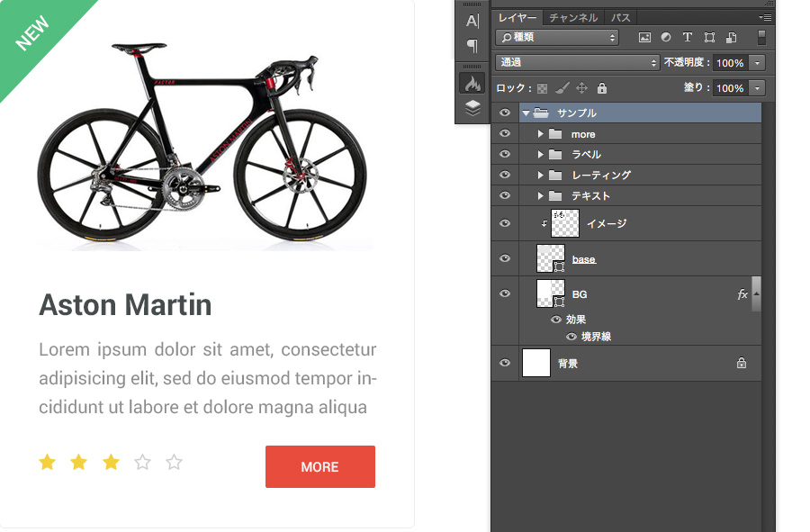Screen dimensions: 810x532
Task: Toggle 効果 effects visibility on BG layer
Action: pyautogui.click(x=556, y=320)
